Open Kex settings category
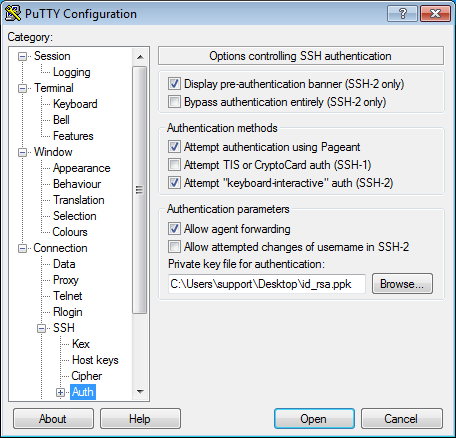Screen dimensions: 456x438 [x=81, y=344]
